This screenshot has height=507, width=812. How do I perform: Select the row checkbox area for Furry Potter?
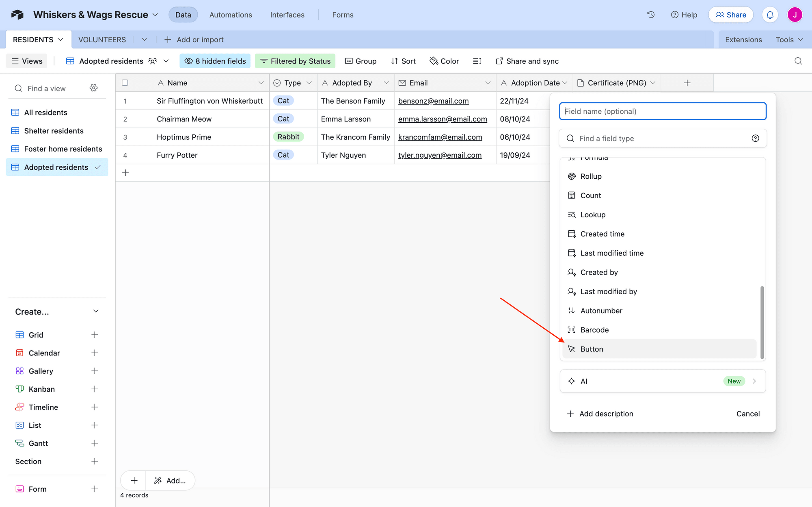point(125,155)
